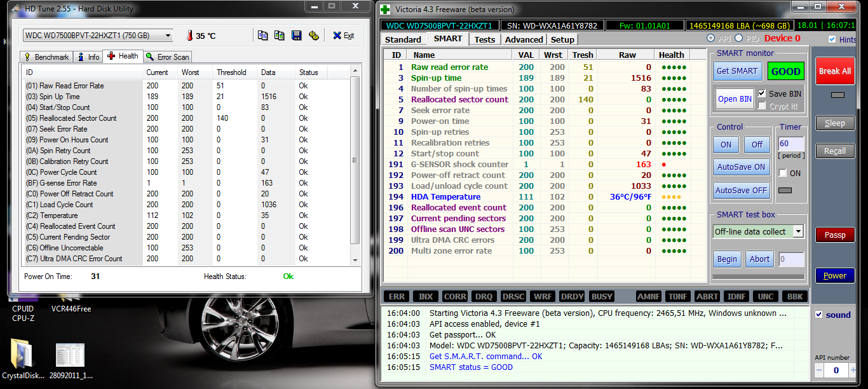Image resolution: width=868 pixels, height=389 pixels.
Task: Enable the Timer ON checkbox
Action: point(783,173)
